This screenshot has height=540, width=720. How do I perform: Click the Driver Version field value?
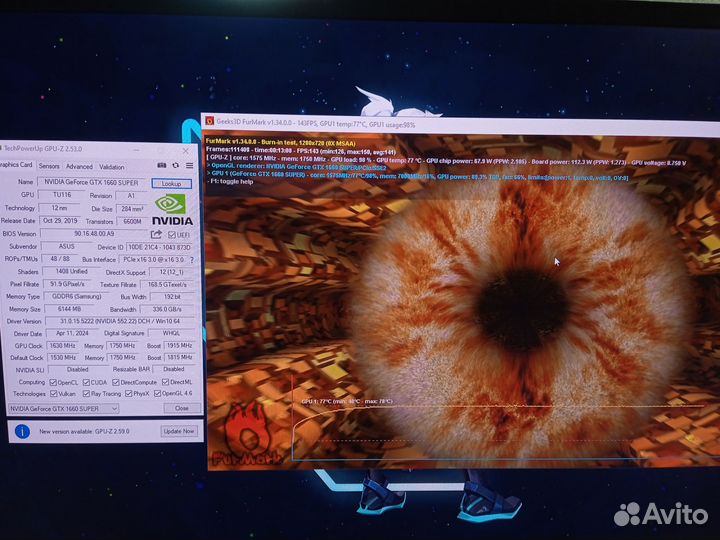click(120, 321)
